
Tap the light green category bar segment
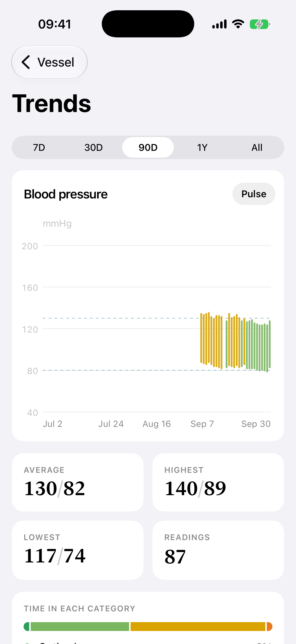pyautogui.click(x=80, y=627)
